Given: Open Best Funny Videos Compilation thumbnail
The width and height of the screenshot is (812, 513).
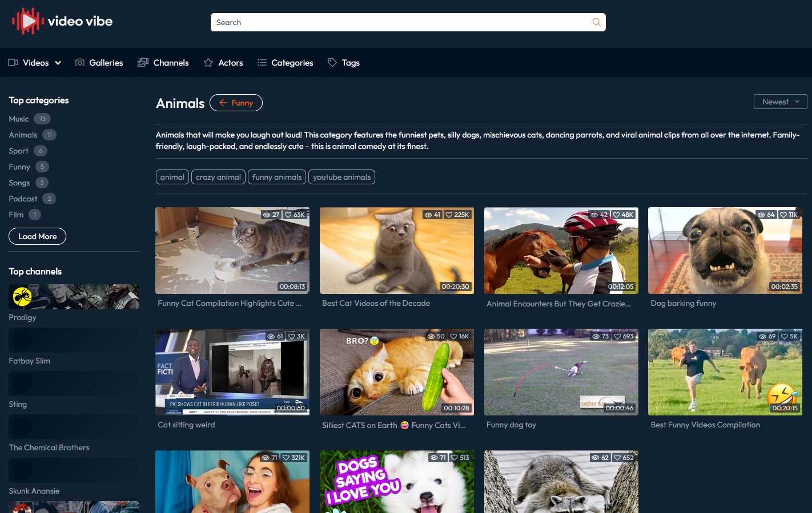Looking at the screenshot, I should 725,371.
